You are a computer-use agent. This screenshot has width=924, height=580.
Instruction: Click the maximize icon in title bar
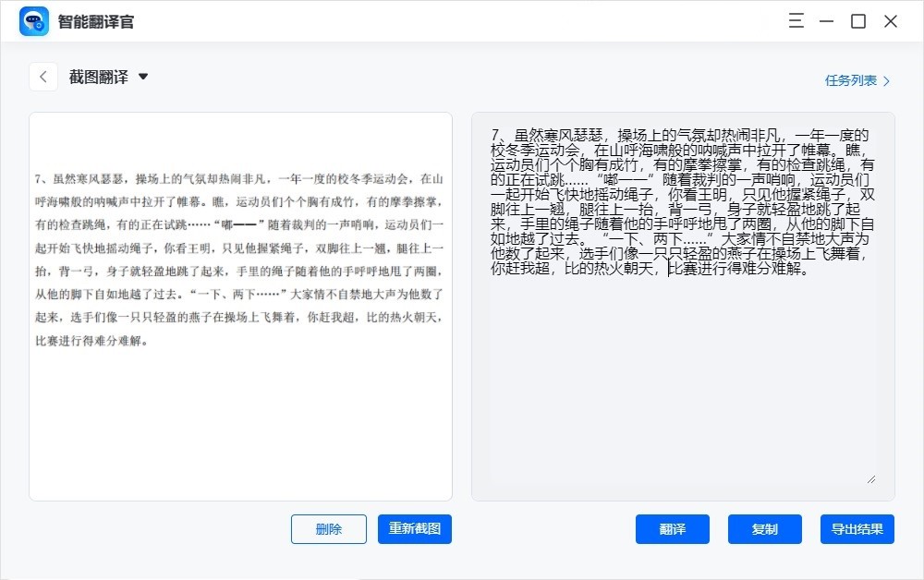click(x=857, y=20)
